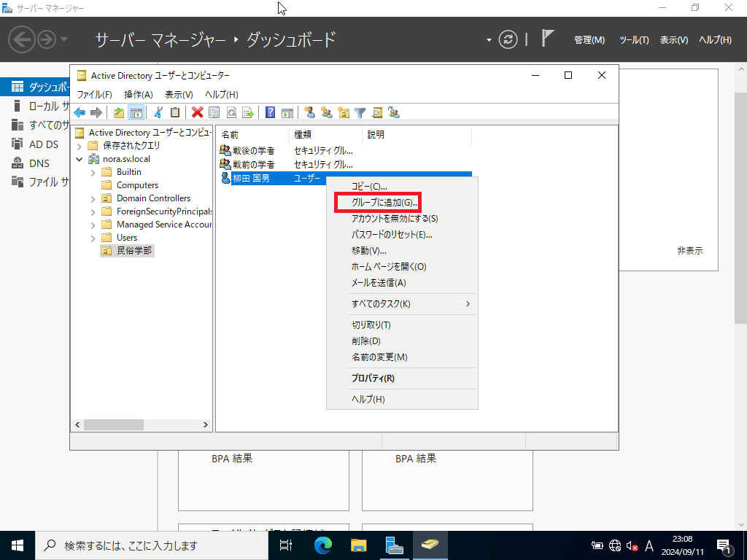Open the Server Manager navigation history dropdown
Screen dimensions: 747x560
pos(64,39)
